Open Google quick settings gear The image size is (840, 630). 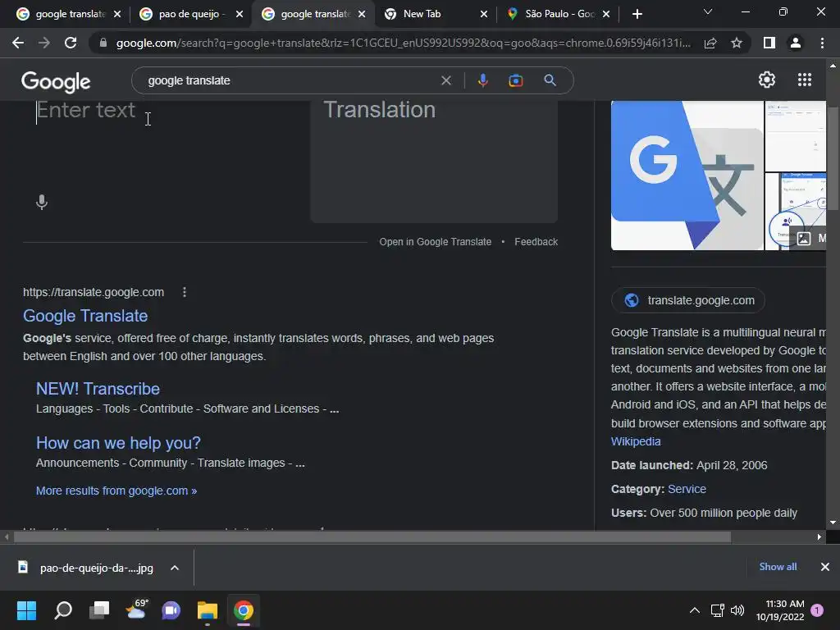point(767,80)
